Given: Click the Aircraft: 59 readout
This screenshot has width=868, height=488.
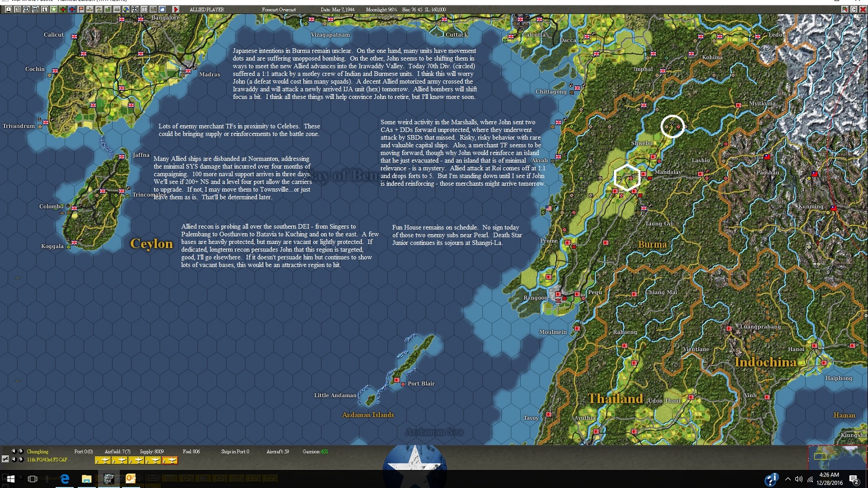Looking at the screenshot, I should click(x=278, y=452).
